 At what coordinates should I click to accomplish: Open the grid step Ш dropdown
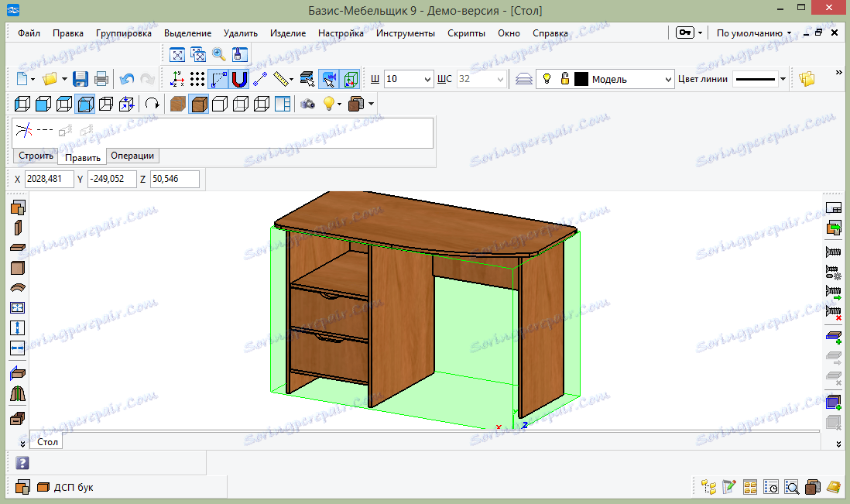(428, 79)
